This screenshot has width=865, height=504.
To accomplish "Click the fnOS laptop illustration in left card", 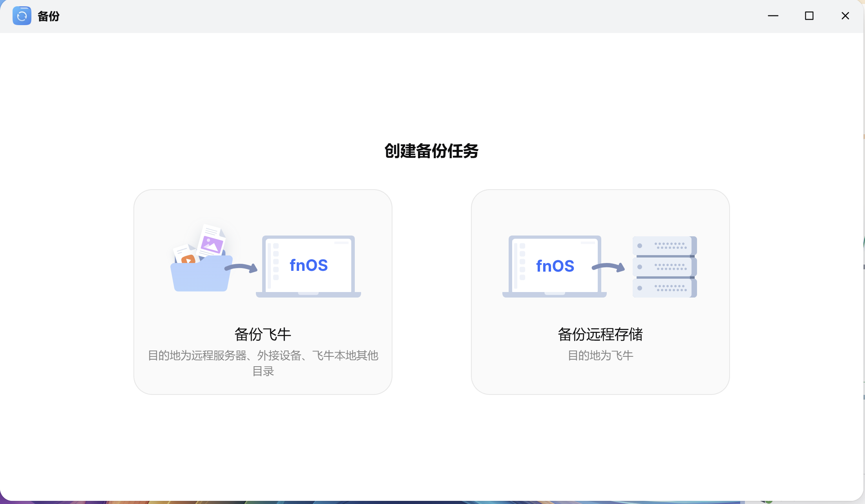I will point(308,266).
